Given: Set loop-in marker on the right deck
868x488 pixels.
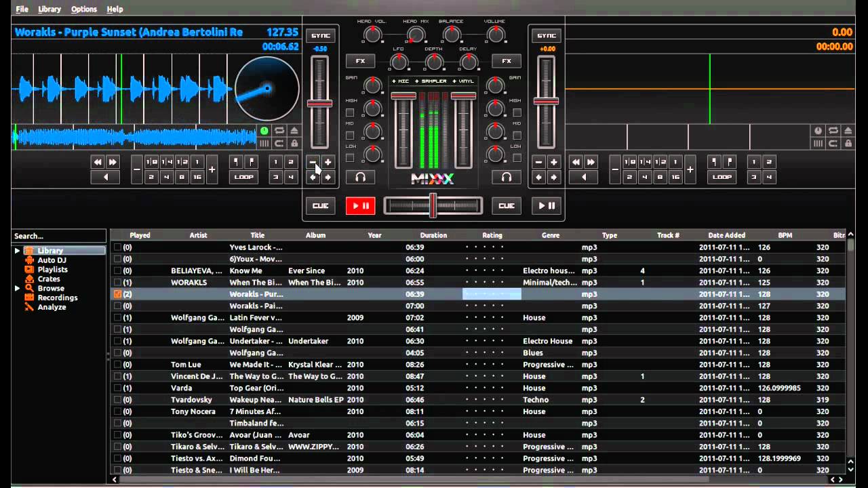Looking at the screenshot, I should click(x=715, y=162).
